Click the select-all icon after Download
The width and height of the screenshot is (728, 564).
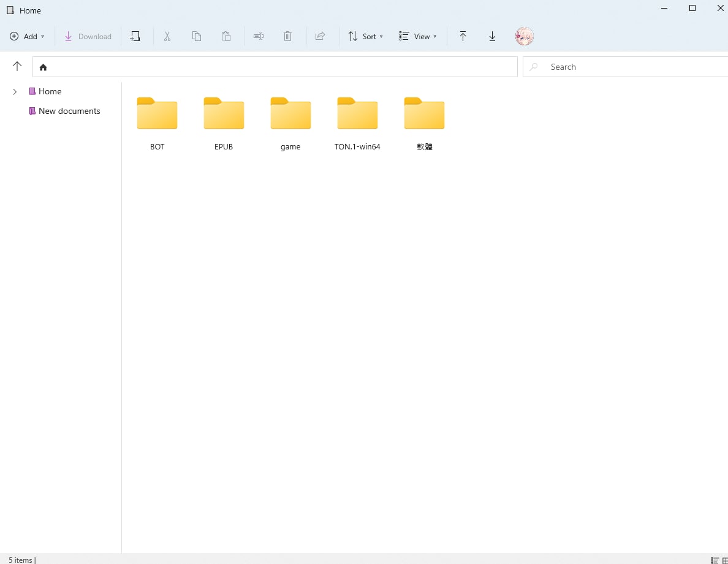pyautogui.click(x=135, y=37)
